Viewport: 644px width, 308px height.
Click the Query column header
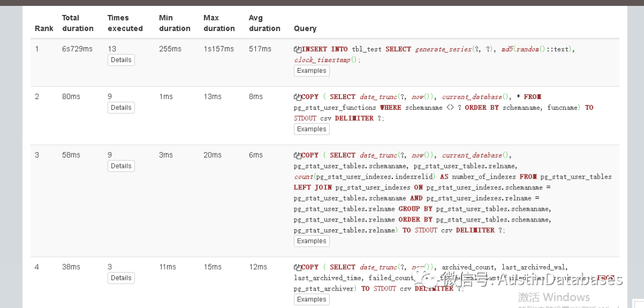pyautogui.click(x=305, y=29)
